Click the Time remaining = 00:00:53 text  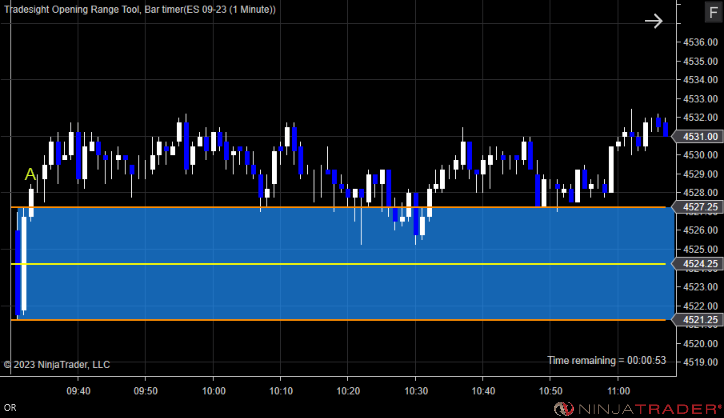[x=607, y=360]
